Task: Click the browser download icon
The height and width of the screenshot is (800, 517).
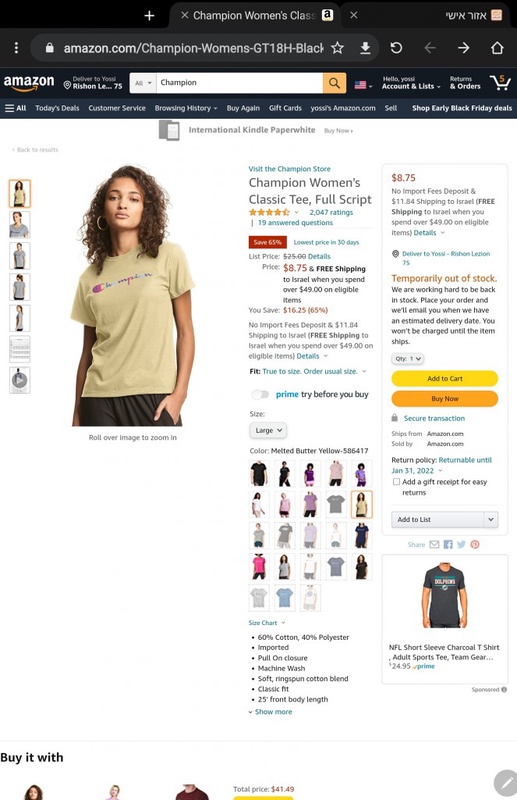Action: [x=365, y=48]
